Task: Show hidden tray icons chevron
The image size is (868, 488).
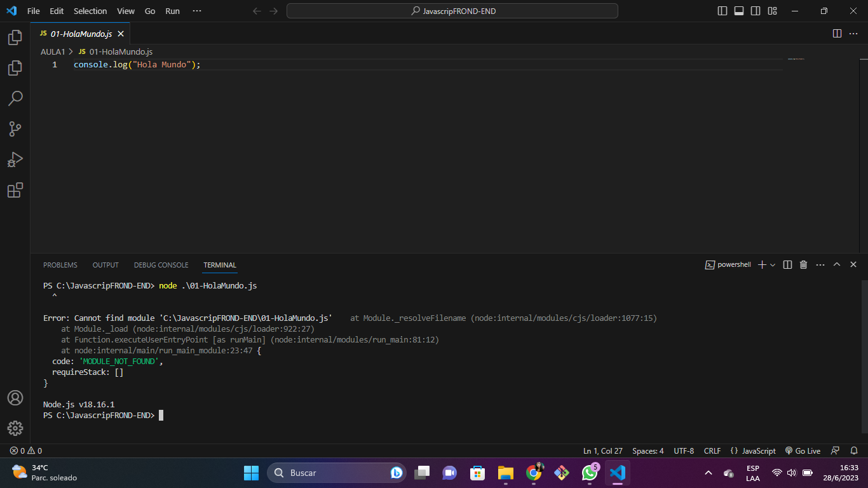Action: 709,473
